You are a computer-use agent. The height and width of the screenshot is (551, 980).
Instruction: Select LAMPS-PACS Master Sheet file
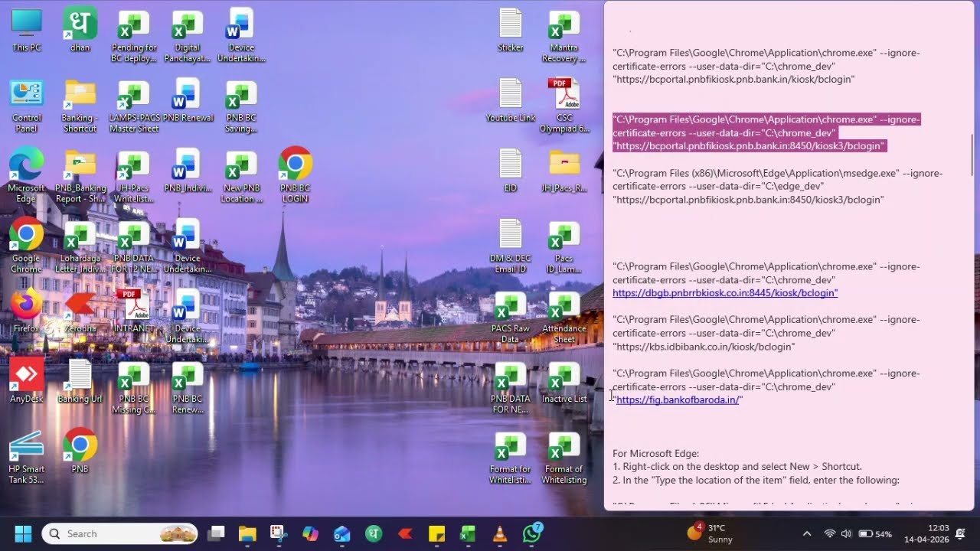click(133, 106)
